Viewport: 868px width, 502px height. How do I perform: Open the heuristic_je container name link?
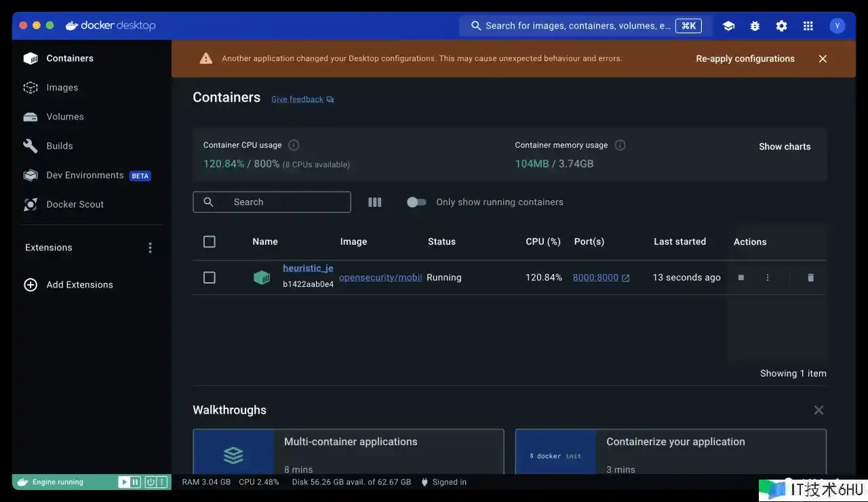308,268
